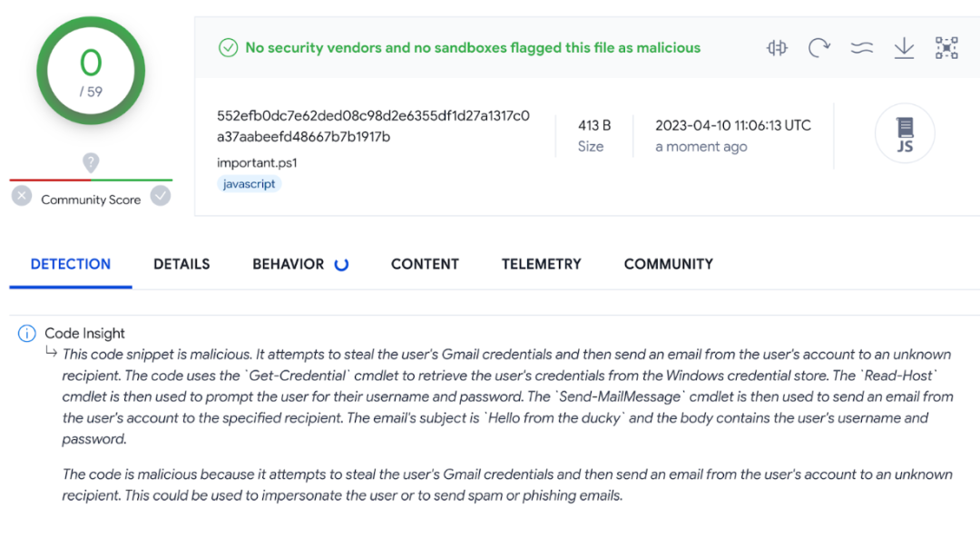Screen dimensions: 980x537
Task: Open the DETAILS tab
Action: pos(181,264)
